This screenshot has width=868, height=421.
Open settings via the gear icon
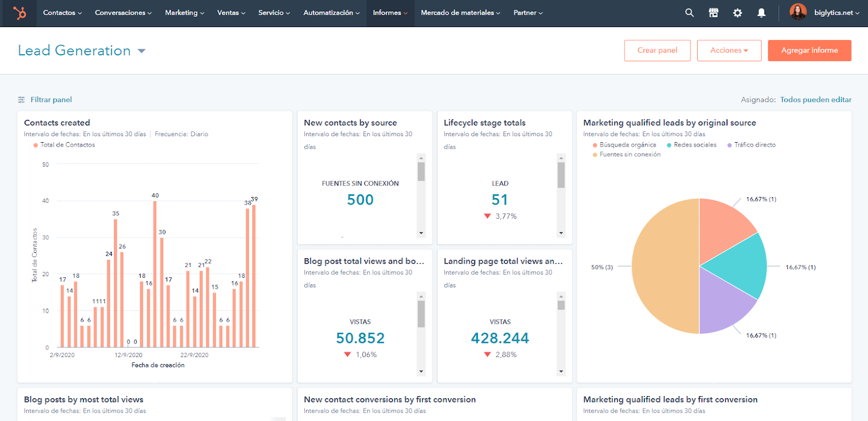point(737,13)
